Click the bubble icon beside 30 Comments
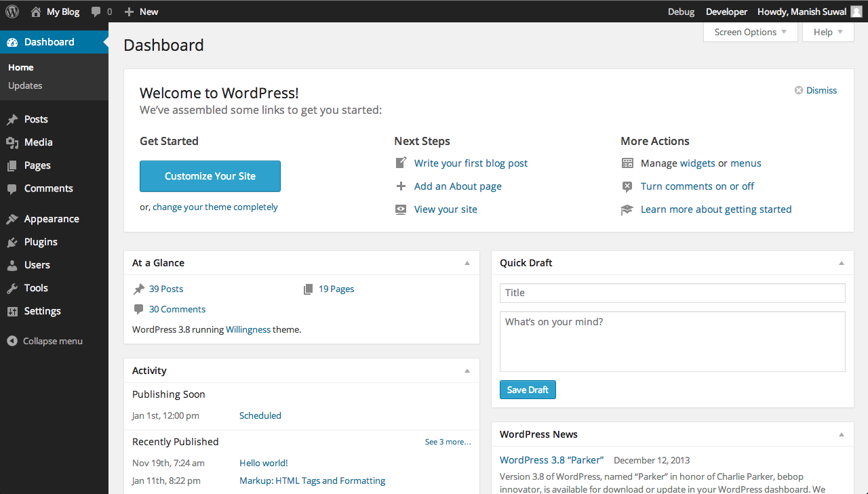The image size is (868, 494). pyautogui.click(x=139, y=309)
